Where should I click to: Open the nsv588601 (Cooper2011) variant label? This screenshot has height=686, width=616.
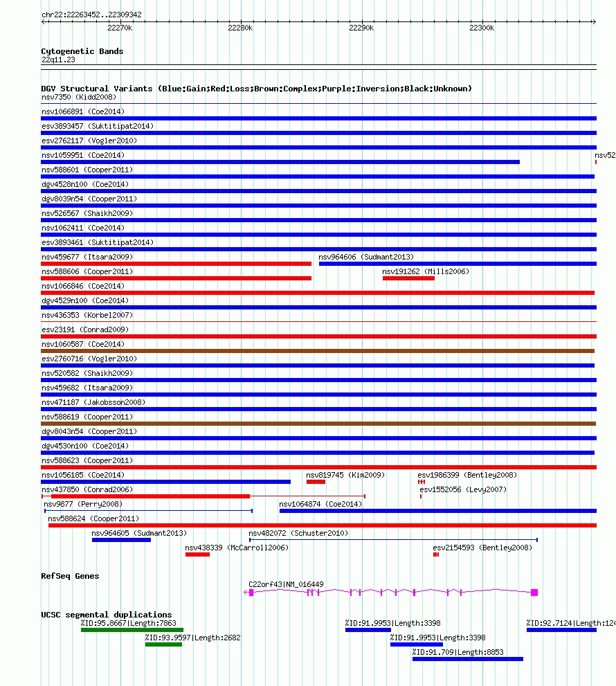click(x=87, y=170)
